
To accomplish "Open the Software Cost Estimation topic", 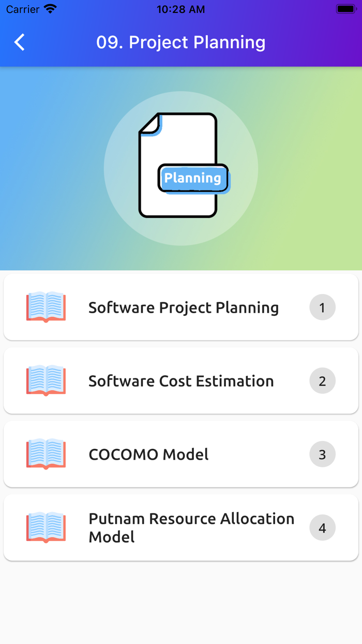I will [181, 380].
